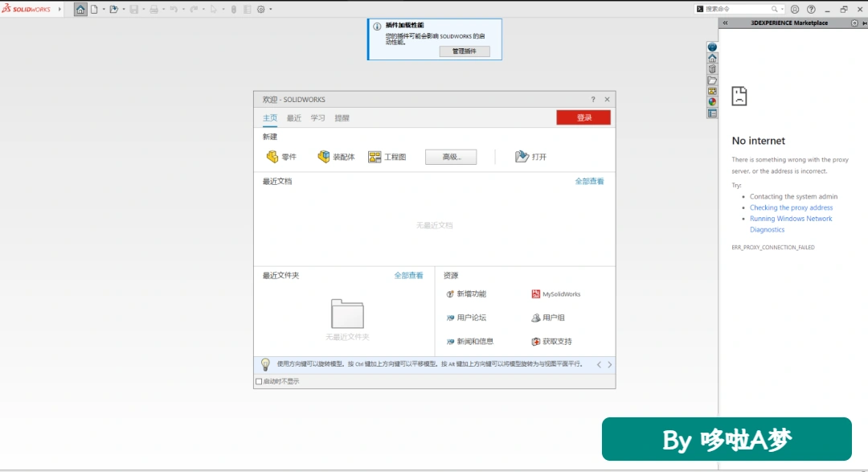Screen dimensions: 868x472
Task: Open What's New (新增功能) resource
Action: coord(466,294)
